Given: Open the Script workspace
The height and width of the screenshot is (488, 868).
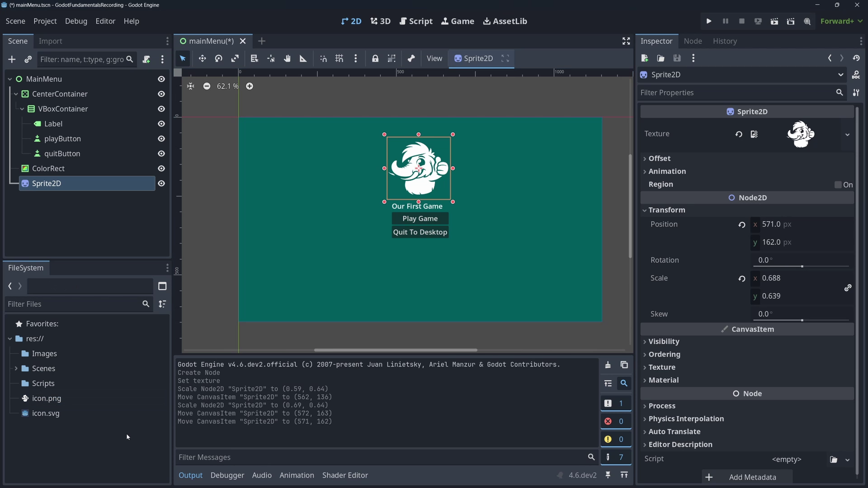Looking at the screenshot, I should [416, 21].
